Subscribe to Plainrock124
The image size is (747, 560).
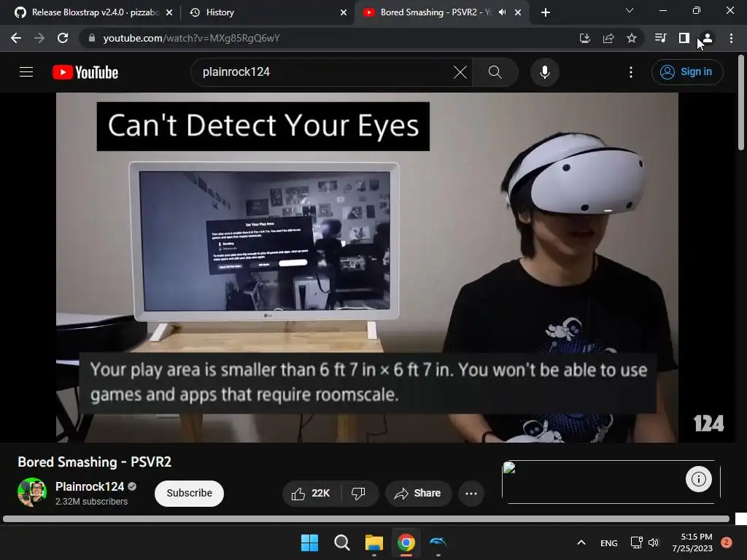tap(189, 494)
